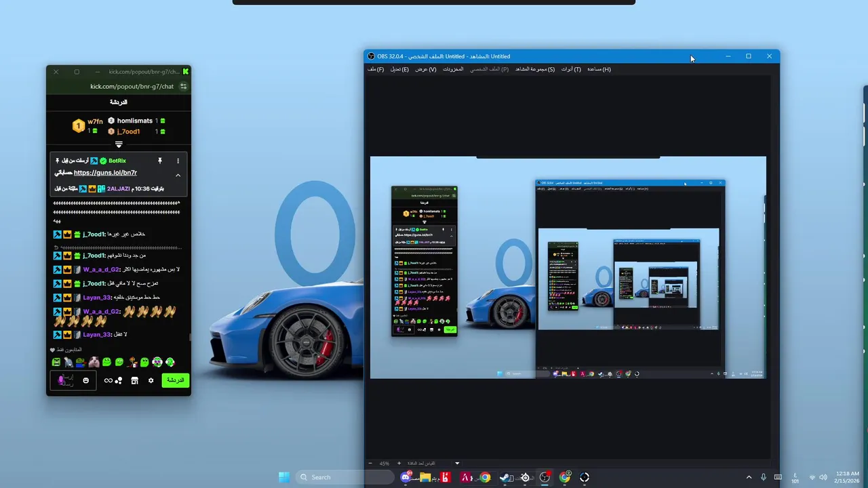Pick the angry green face emote
Screen dimensions: 868x488
click(x=56, y=363)
